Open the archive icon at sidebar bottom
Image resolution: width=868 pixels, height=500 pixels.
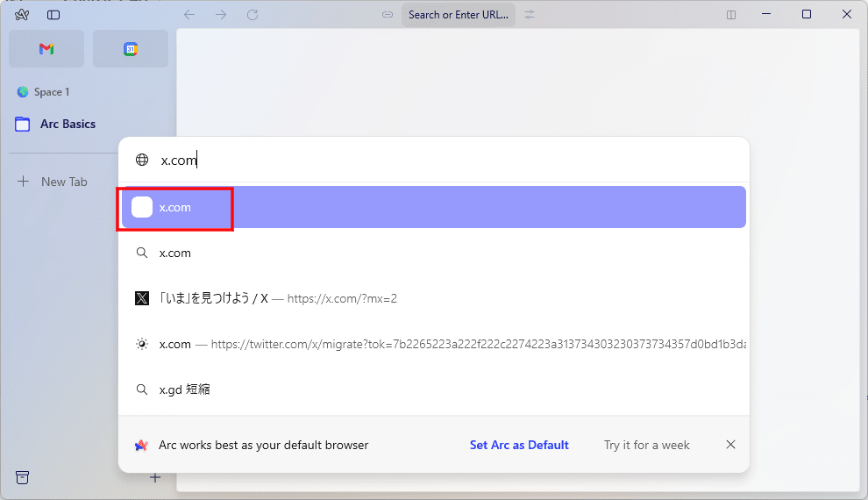22,477
